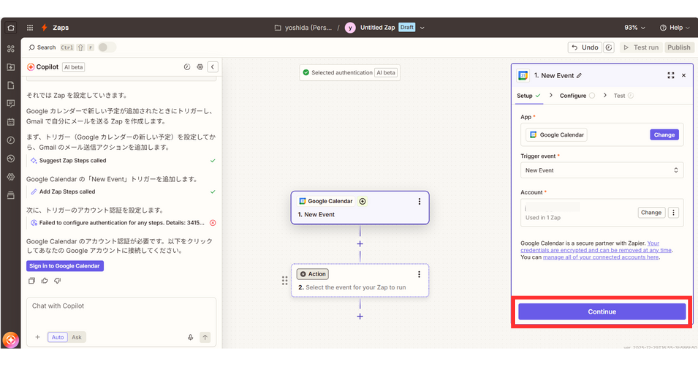Change the Google Calendar app
The image size is (698, 365).
pyautogui.click(x=664, y=135)
